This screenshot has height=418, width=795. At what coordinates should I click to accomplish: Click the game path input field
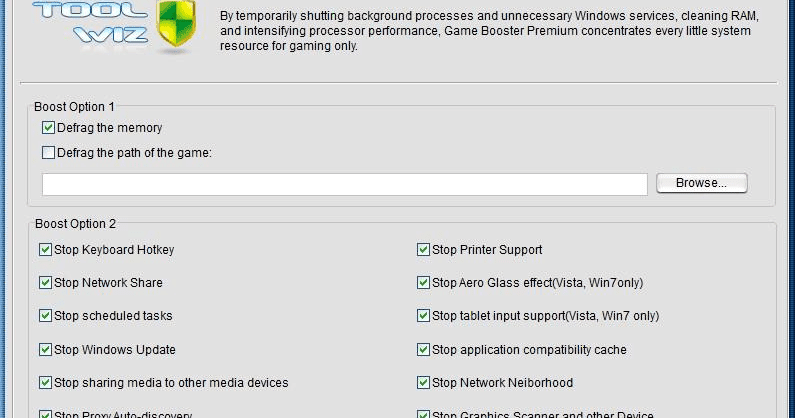coord(345,184)
